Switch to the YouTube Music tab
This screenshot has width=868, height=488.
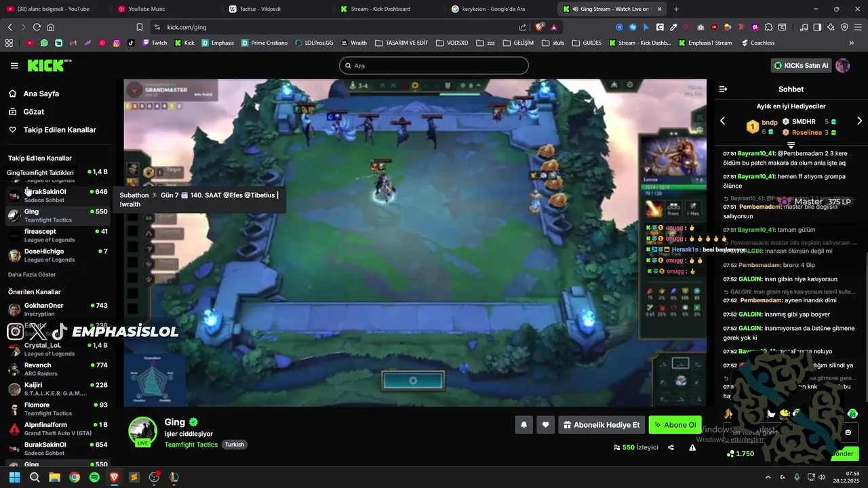click(166, 9)
